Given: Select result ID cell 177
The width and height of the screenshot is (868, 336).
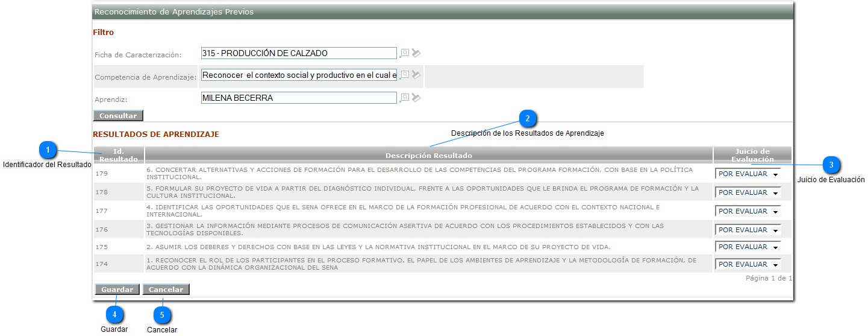Looking at the screenshot, I should click(119, 211).
